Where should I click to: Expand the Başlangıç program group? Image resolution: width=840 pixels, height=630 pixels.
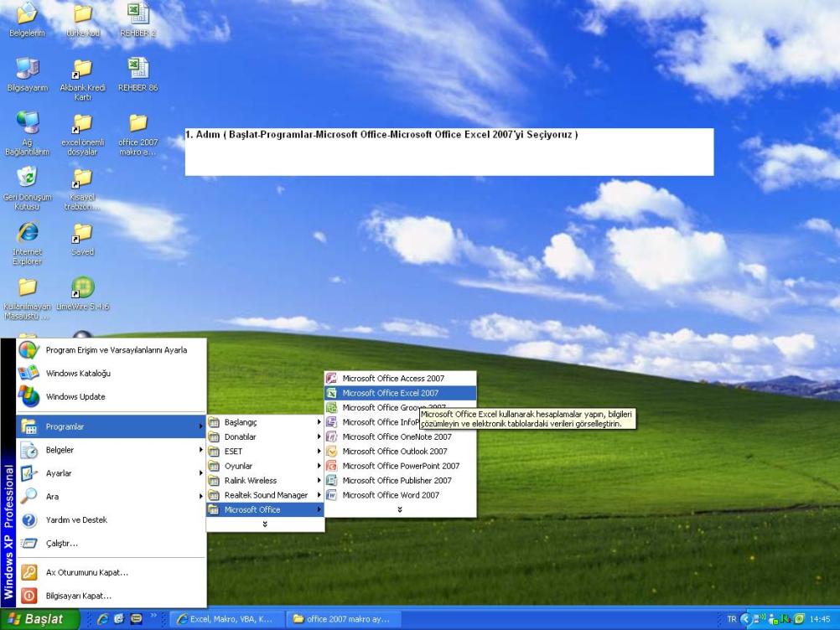pyautogui.click(x=265, y=422)
